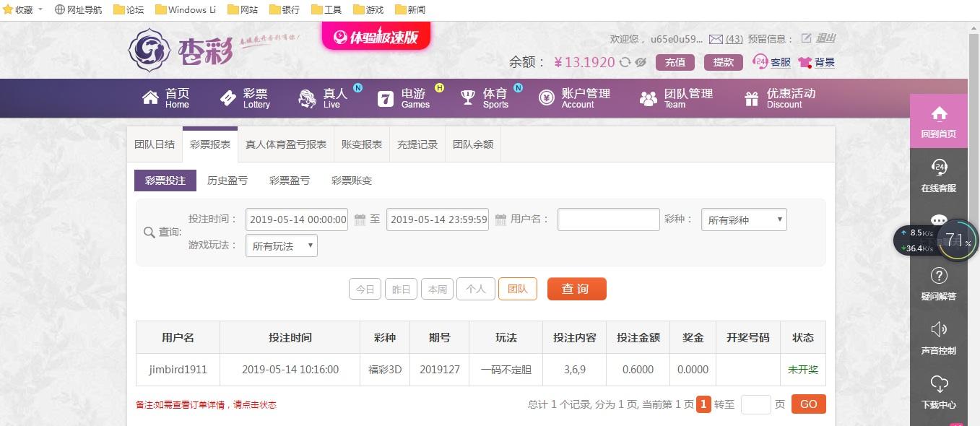Select 彩票账变 sub-tab
The width and height of the screenshot is (980, 426).
[352, 181]
